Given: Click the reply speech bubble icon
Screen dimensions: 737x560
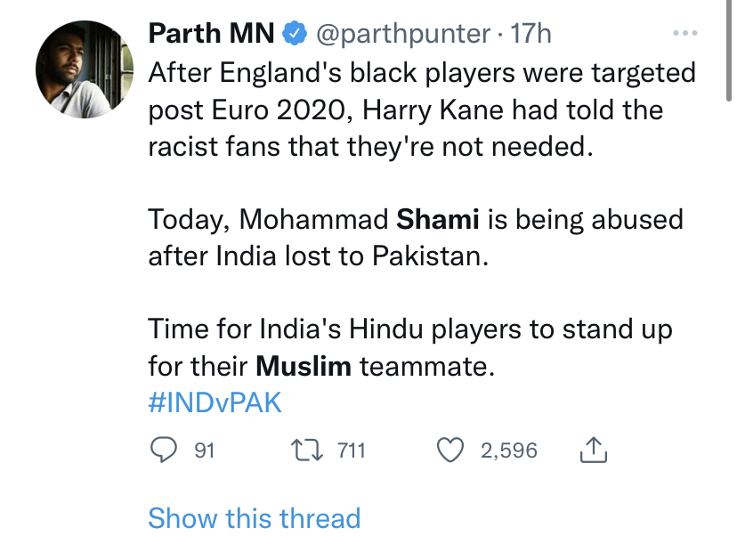Looking at the screenshot, I should tap(163, 450).
